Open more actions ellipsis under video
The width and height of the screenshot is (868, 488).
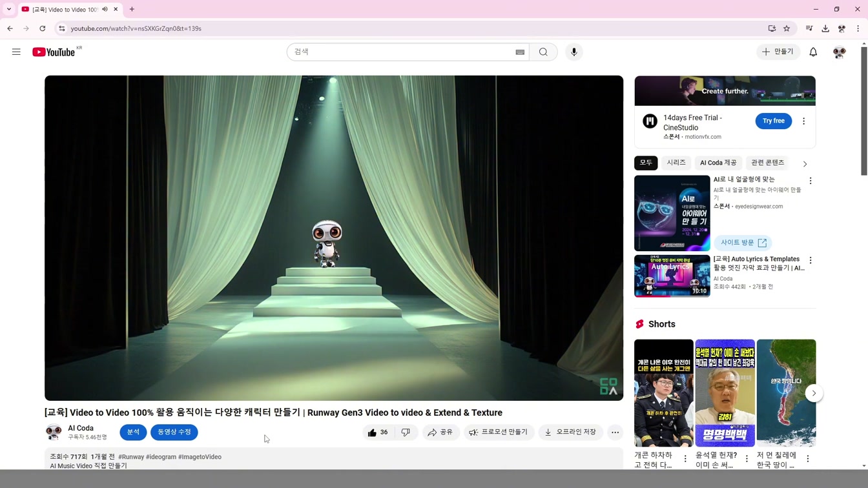point(615,432)
